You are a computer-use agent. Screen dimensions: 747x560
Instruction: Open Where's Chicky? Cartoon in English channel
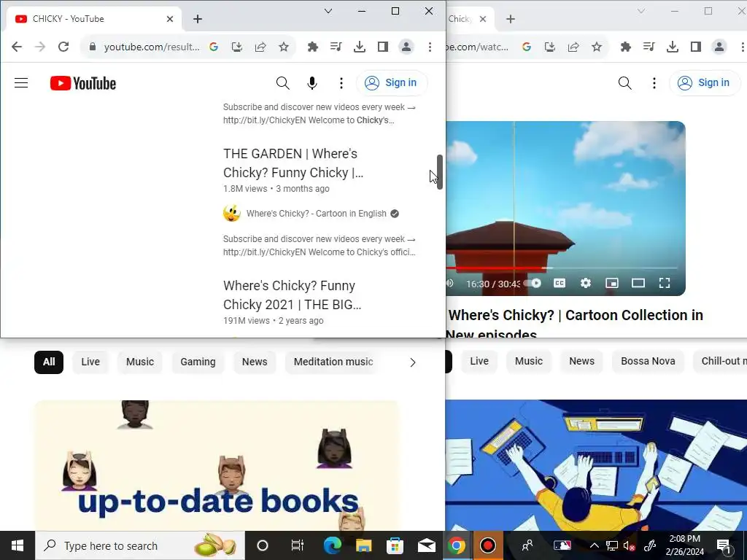coord(317,214)
